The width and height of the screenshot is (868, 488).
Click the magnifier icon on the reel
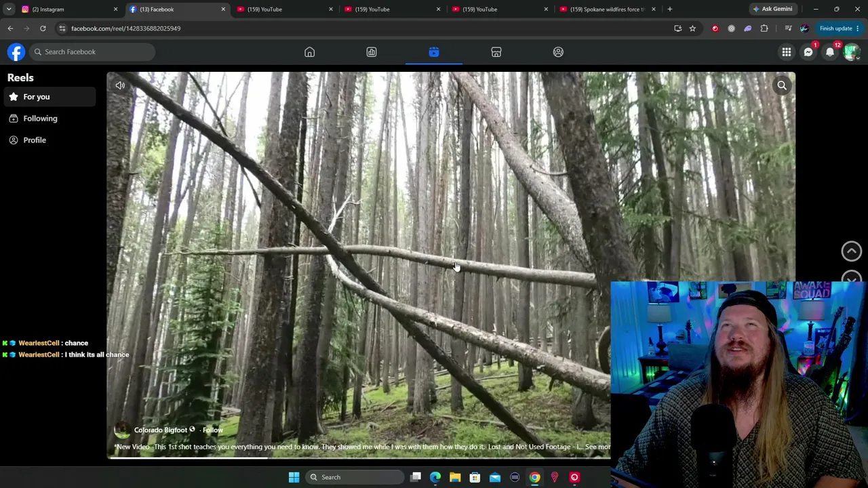782,85
